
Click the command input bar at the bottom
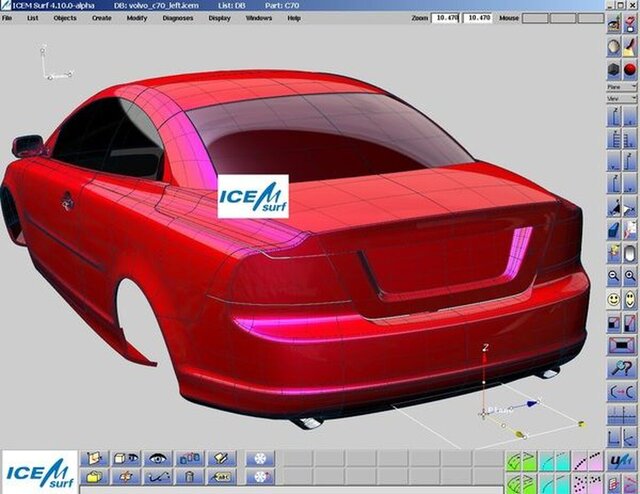point(291,490)
